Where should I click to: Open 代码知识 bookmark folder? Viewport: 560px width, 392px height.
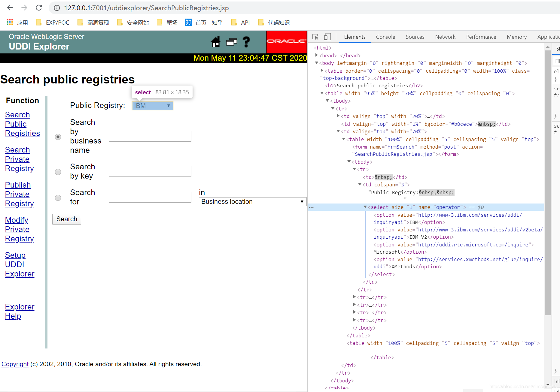click(x=274, y=23)
